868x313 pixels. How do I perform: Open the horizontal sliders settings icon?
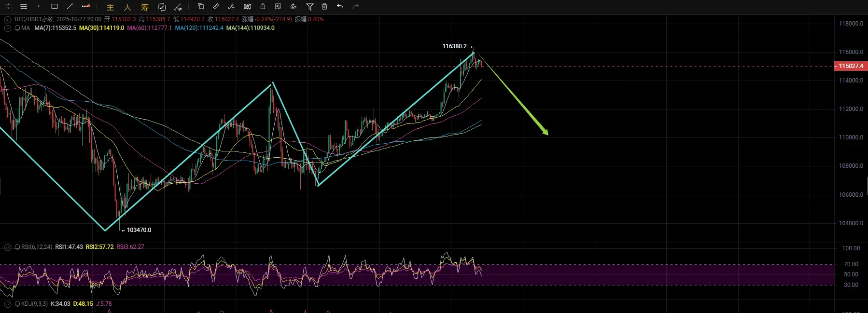coord(8,6)
